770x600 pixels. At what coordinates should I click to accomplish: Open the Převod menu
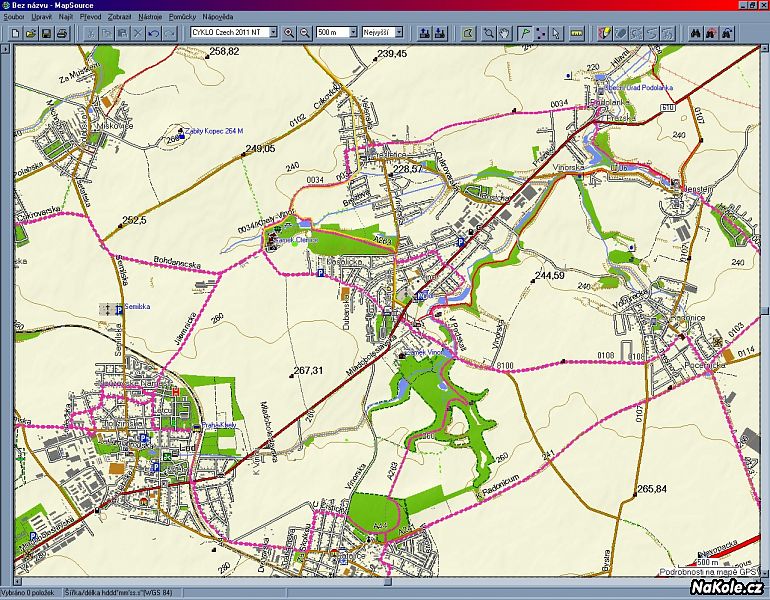pos(90,17)
